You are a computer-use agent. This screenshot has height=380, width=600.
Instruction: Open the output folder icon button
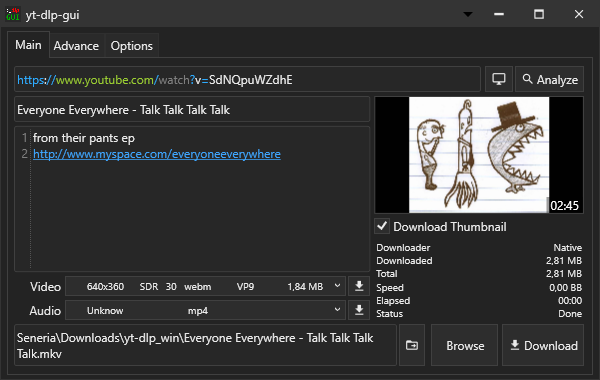(x=412, y=345)
